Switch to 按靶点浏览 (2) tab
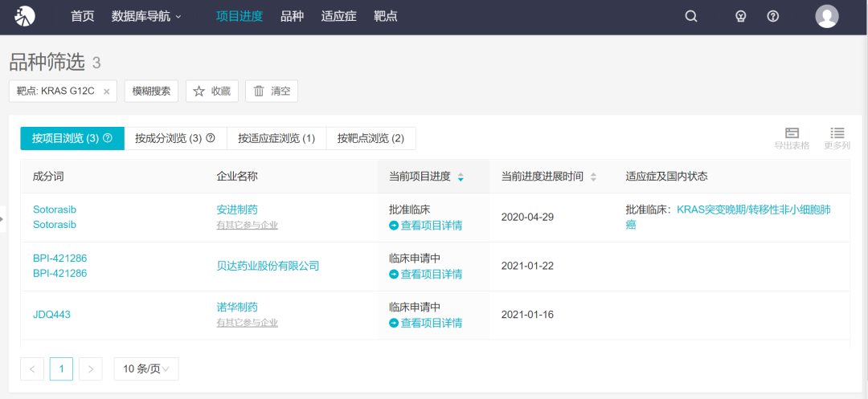The height and width of the screenshot is (399, 868). click(x=371, y=138)
